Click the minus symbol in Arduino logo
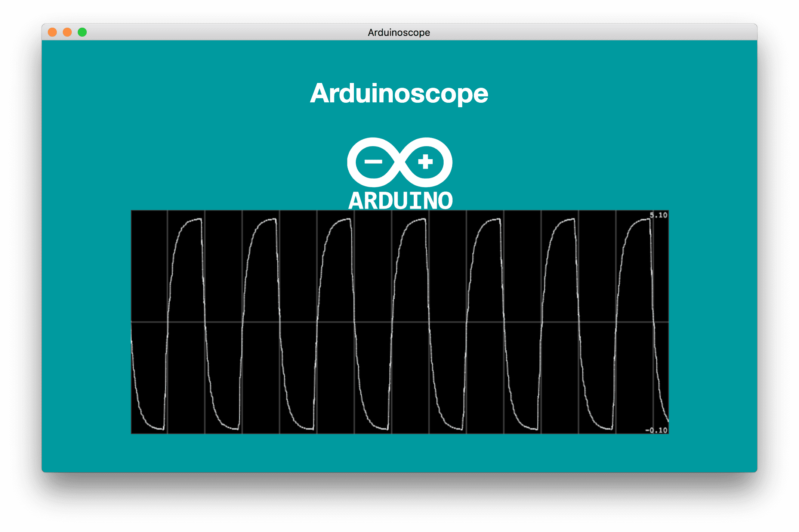This screenshot has width=799, height=532. (x=373, y=162)
